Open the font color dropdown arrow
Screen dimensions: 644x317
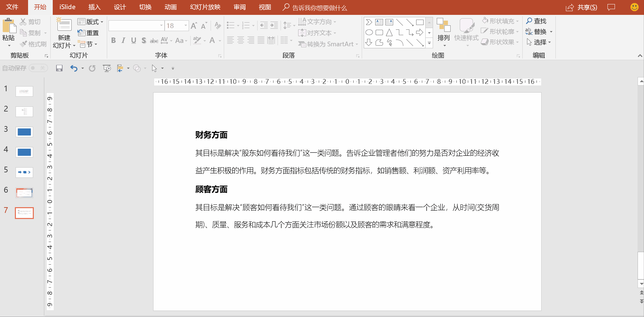click(x=220, y=41)
